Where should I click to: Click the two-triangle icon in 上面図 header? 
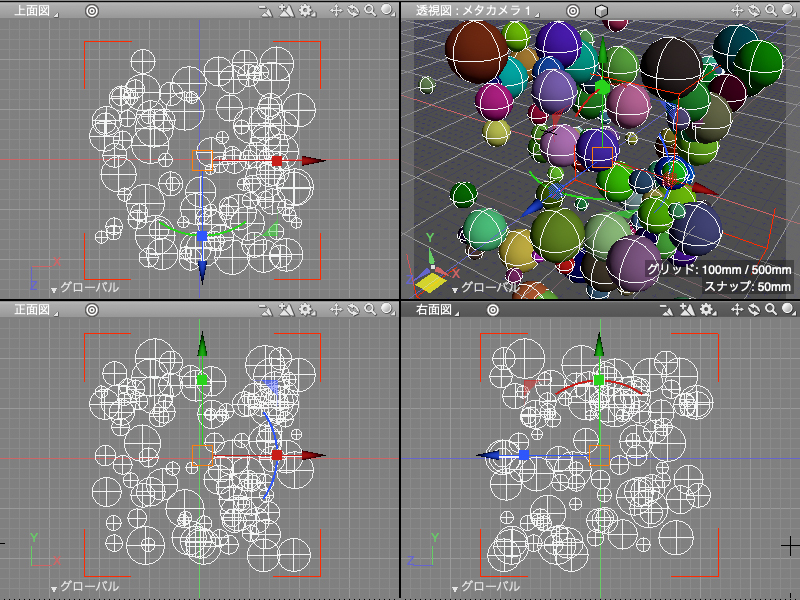tap(287, 11)
